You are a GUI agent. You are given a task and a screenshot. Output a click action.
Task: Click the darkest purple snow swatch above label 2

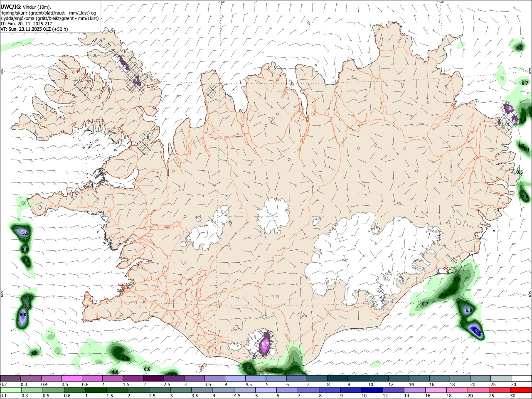(153, 379)
